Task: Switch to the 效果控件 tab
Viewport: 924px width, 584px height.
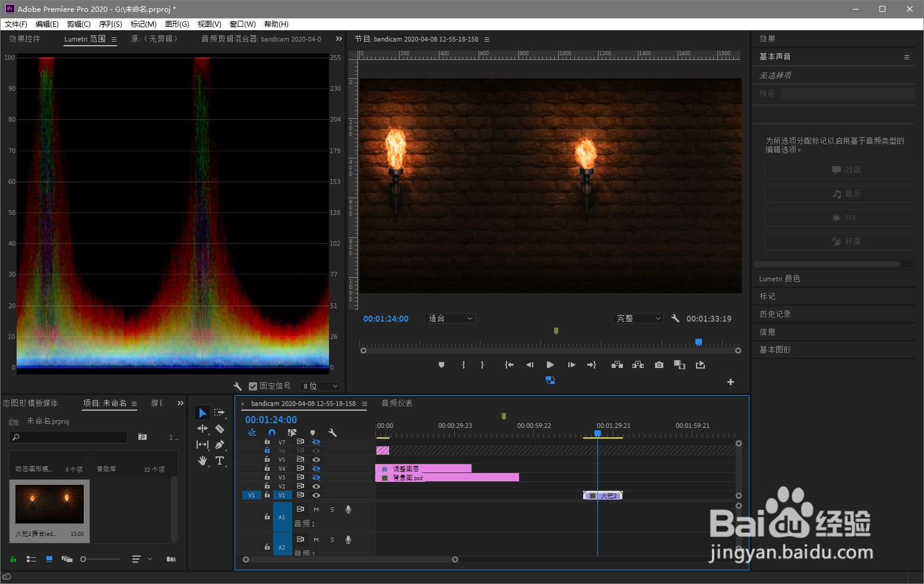Action: 25,39
